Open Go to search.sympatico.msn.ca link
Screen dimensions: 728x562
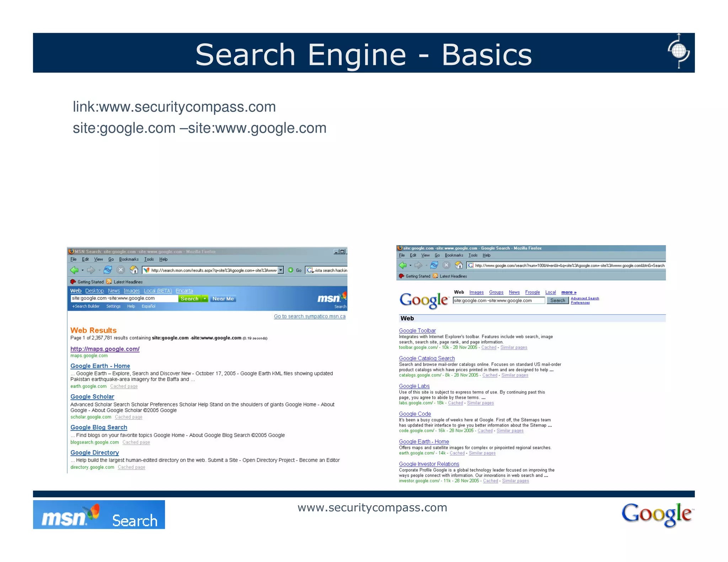tap(310, 317)
